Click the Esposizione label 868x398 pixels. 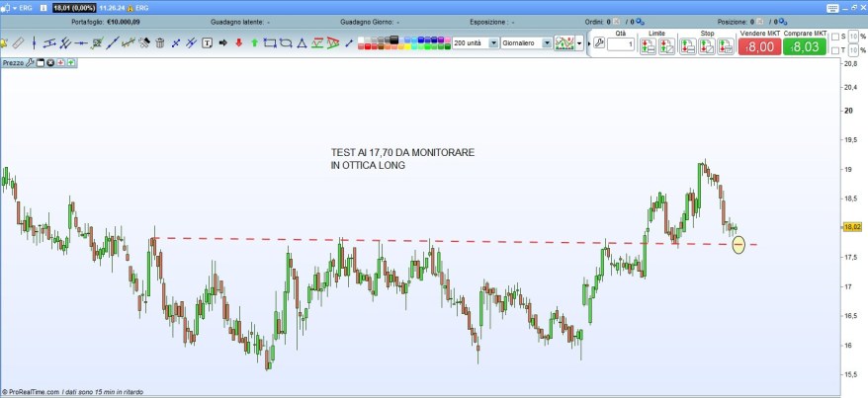click(488, 22)
